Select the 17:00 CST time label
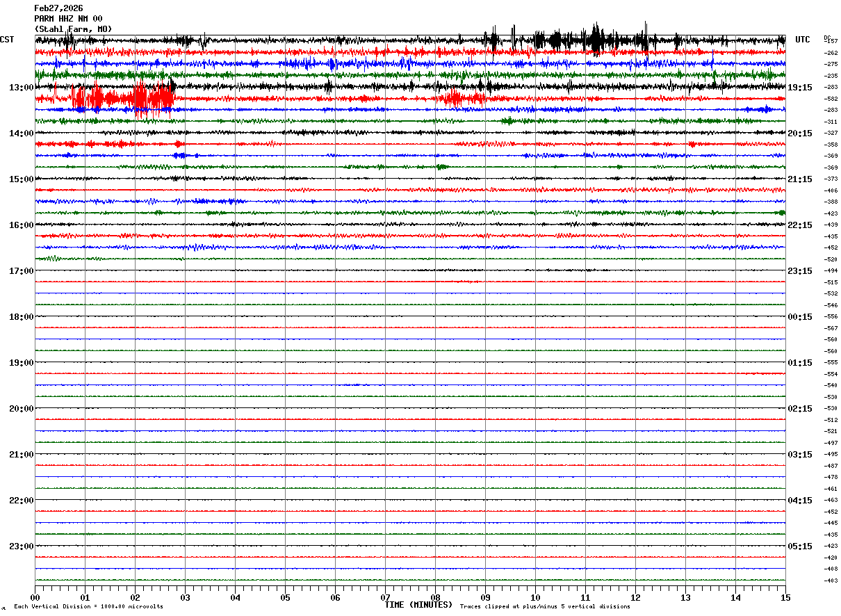 point(22,271)
